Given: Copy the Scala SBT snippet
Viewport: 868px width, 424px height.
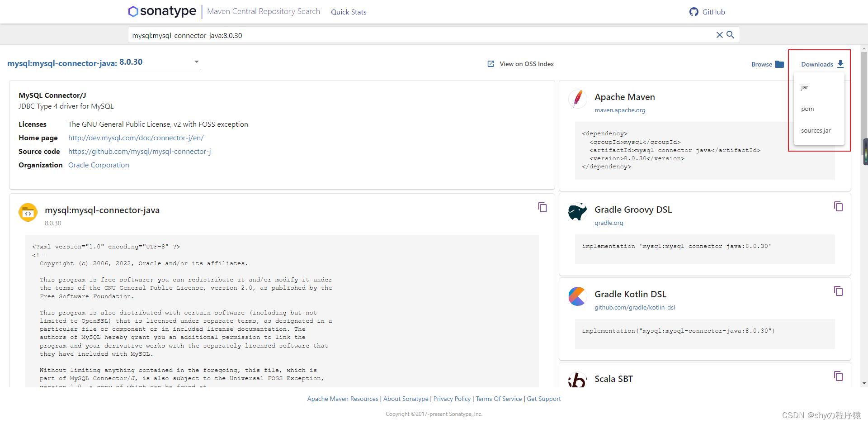Looking at the screenshot, I should [x=838, y=376].
